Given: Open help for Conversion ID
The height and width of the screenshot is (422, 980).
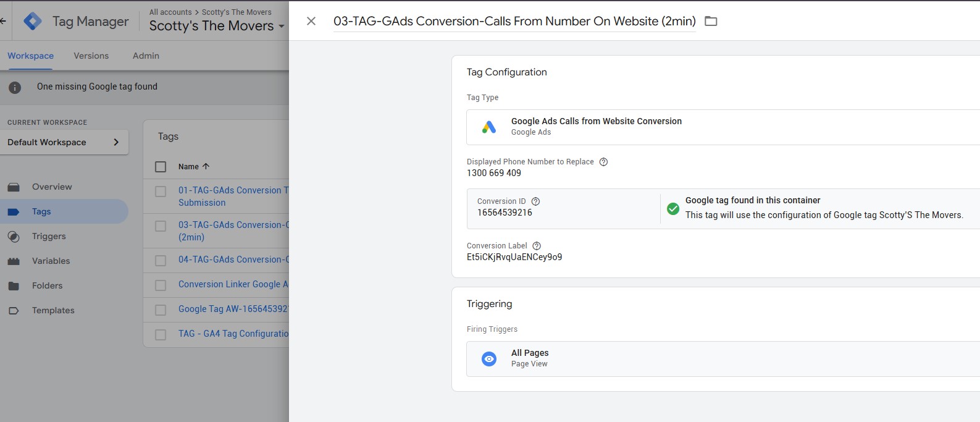Looking at the screenshot, I should click(536, 201).
